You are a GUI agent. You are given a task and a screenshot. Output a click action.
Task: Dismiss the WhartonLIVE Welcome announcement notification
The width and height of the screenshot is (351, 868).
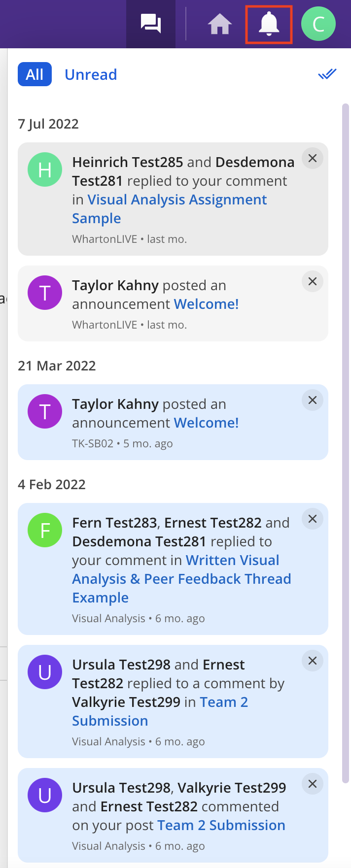click(x=313, y=282)
